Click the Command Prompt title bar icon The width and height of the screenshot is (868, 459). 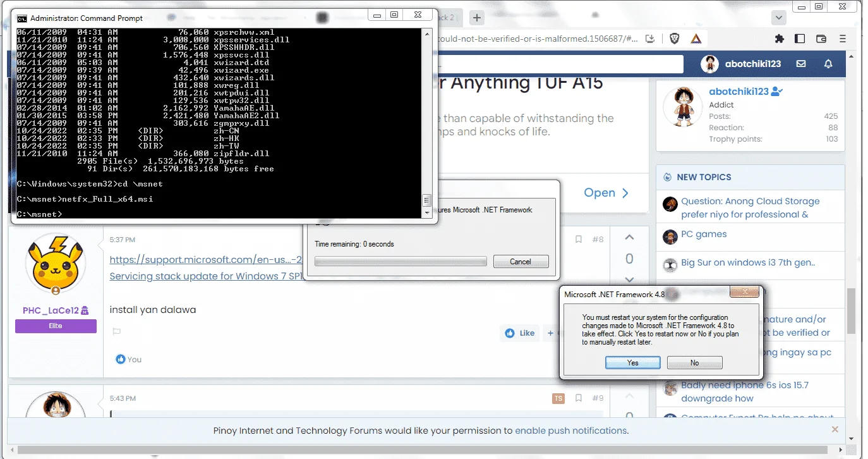point(21,18)
